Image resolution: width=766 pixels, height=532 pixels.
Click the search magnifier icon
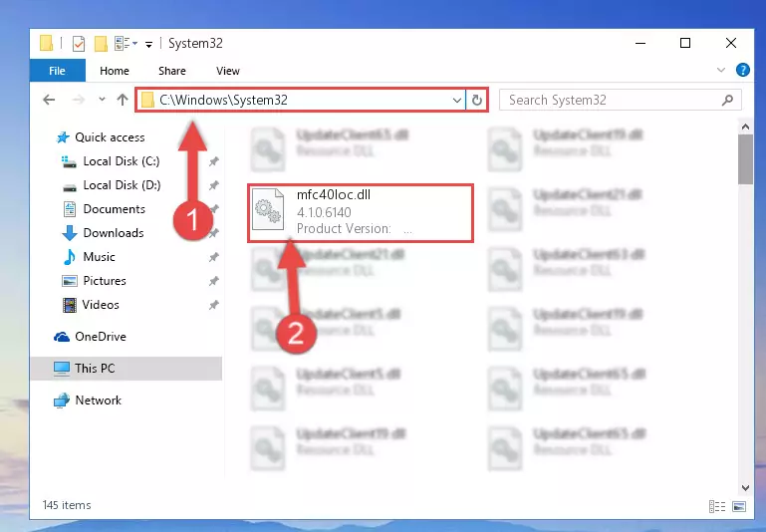[727, 101]
